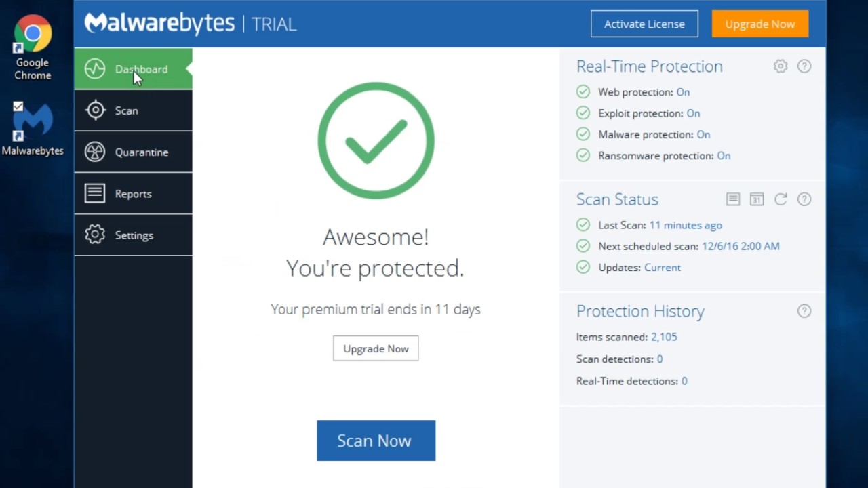The width and height of the screenshot is (868, 488).
Task: Click the Reports document icon in the sidebar
Action: point(95,193)
